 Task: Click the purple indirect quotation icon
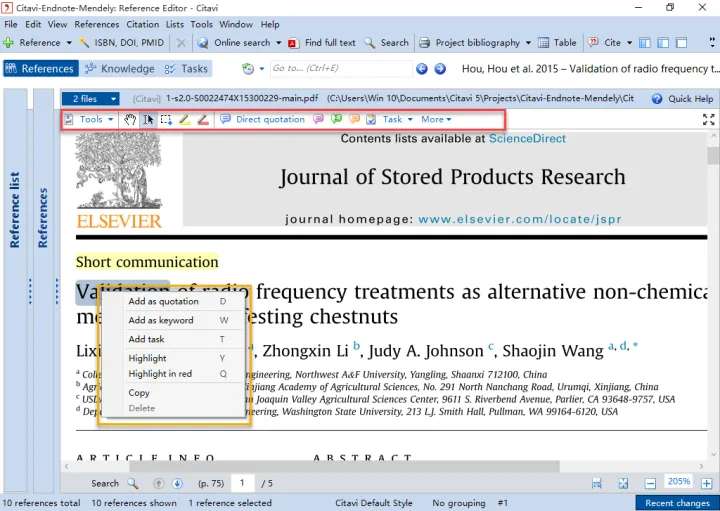pyautogui.click(x=318, y=119)
